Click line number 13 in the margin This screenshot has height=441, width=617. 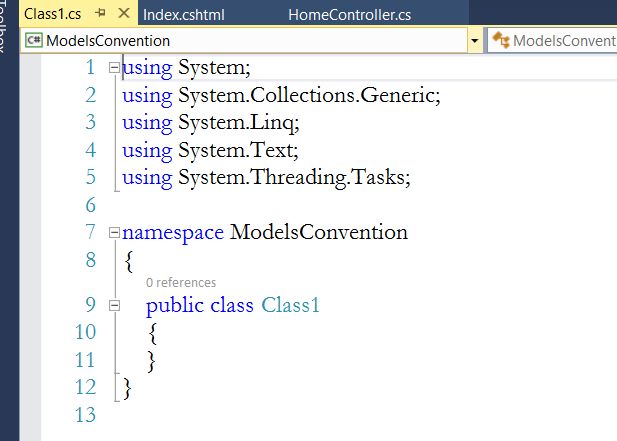click(85, 415)
